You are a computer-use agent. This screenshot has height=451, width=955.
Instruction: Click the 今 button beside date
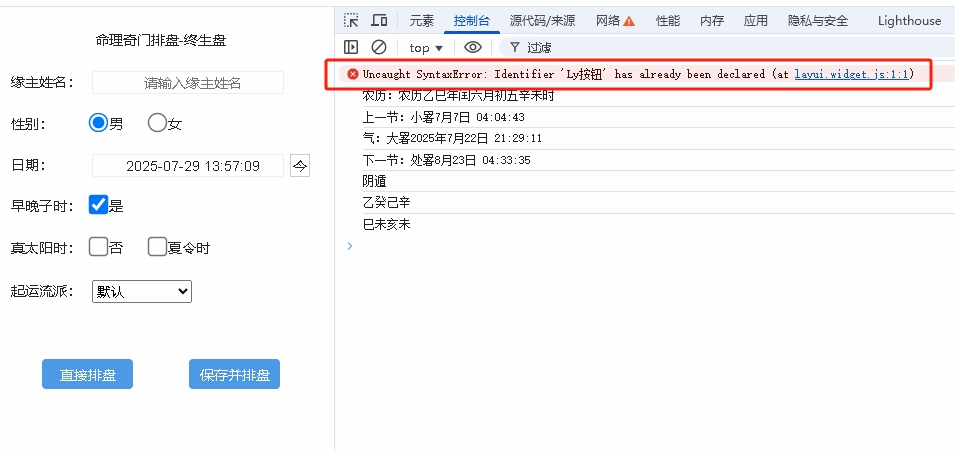pos(300,166)
